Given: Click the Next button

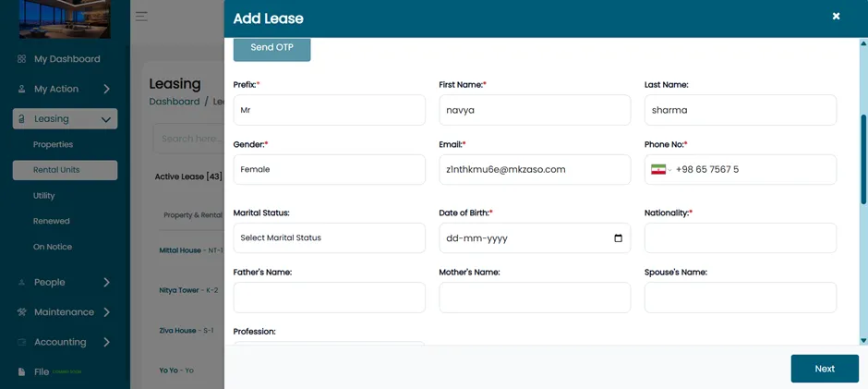Looking at the screenshot, I should tap(825, 369).
